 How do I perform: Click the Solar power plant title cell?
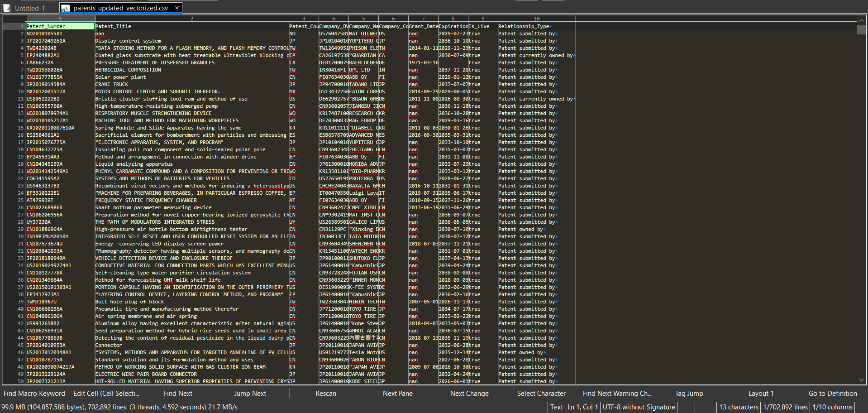(192, 77)
